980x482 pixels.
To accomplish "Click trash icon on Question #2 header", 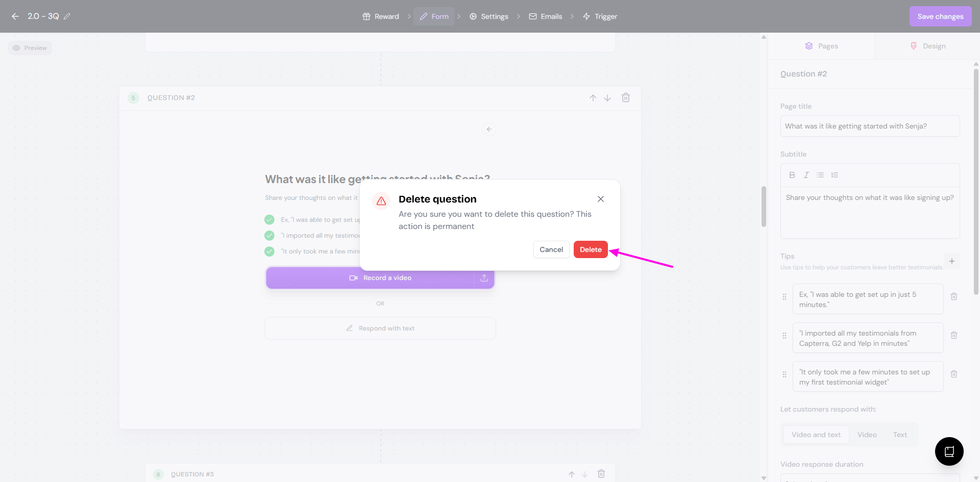I will pyautogui.click(x=625, y=97).
